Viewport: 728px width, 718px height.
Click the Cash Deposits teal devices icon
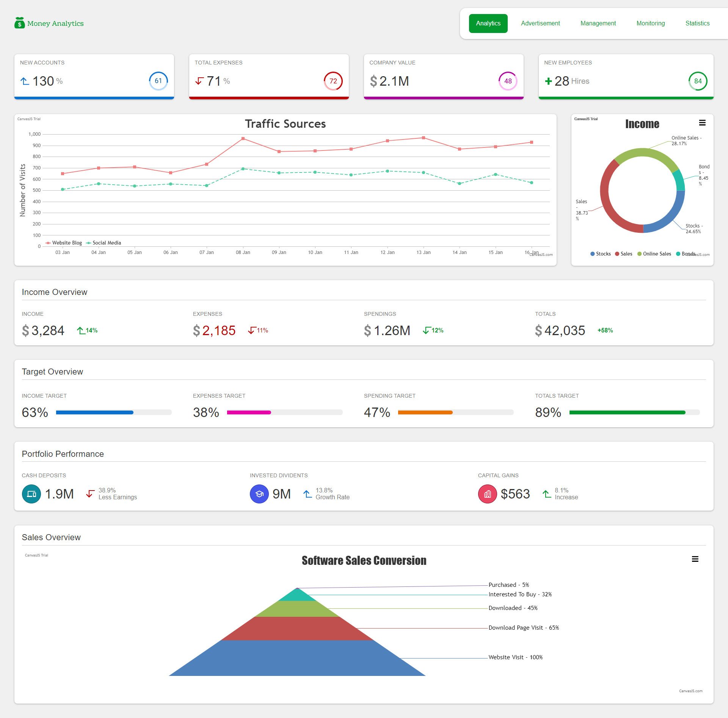(31, 494)
